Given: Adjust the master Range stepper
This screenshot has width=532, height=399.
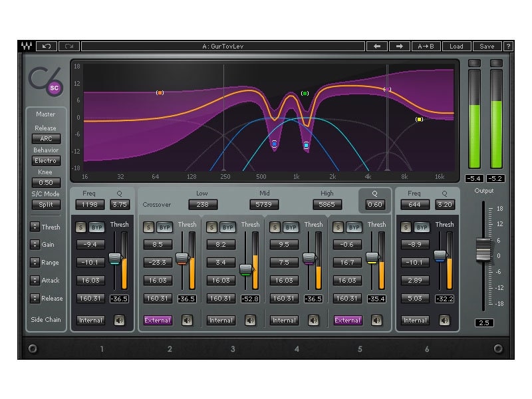Looking at the screenshot, I should pyautogui.click(x=35, y=262).
